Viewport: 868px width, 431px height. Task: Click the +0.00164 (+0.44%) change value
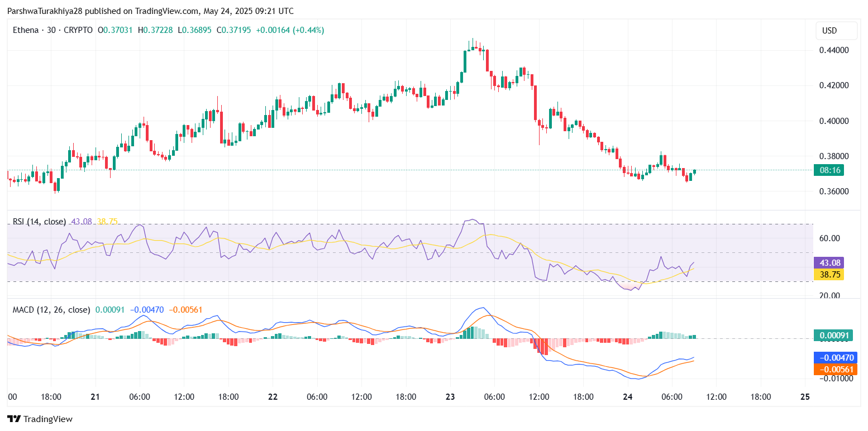coord(290,30)
